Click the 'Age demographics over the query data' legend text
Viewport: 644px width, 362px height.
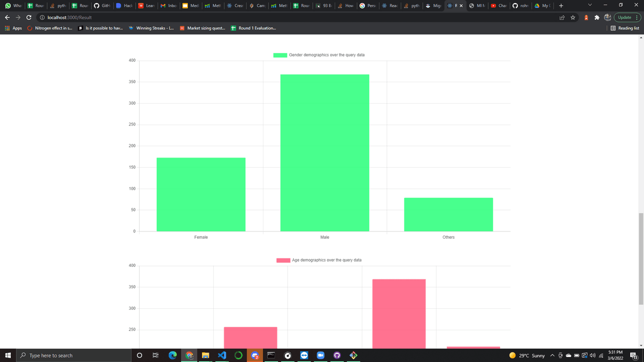pos(326,260)
